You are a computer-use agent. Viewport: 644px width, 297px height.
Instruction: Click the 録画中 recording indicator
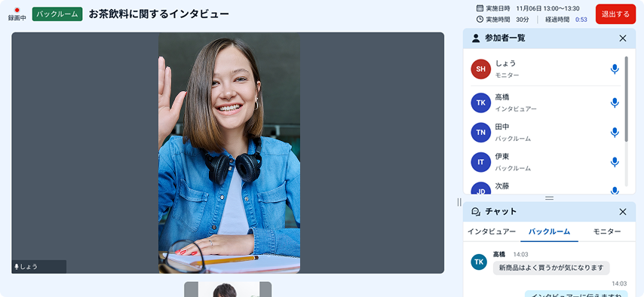coord(17,14)
